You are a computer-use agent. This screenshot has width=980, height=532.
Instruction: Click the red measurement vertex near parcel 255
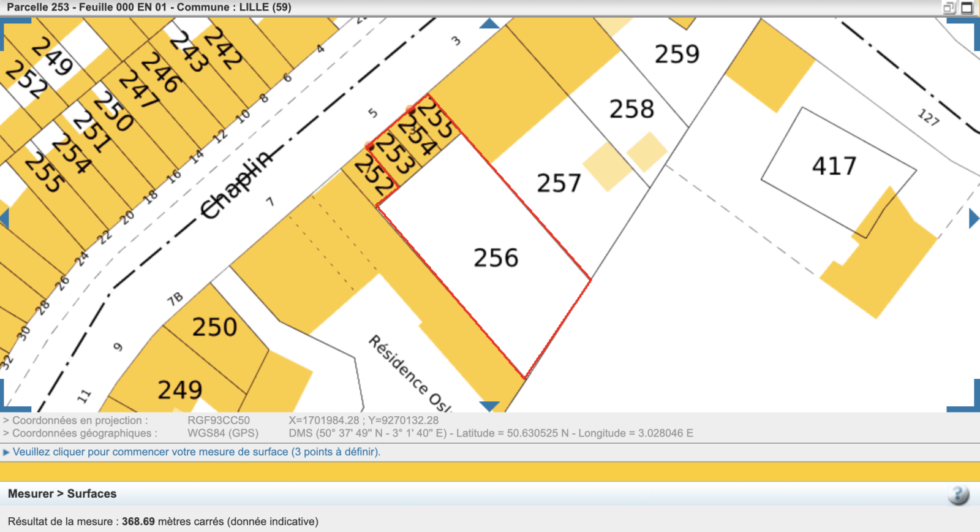click(x=410, y=110)
